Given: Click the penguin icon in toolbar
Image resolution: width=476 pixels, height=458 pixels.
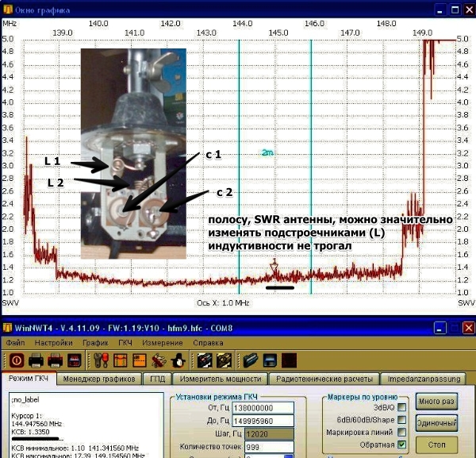Looking at the screenshot, I should click(178, 361).
